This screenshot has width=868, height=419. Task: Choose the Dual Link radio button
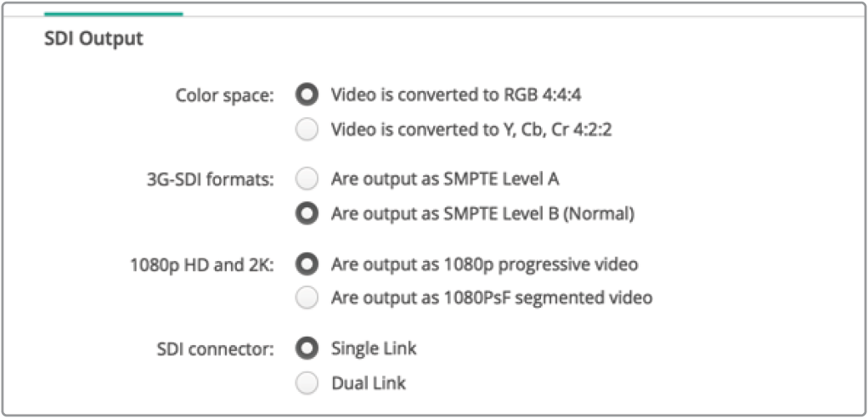click(307, 383)
